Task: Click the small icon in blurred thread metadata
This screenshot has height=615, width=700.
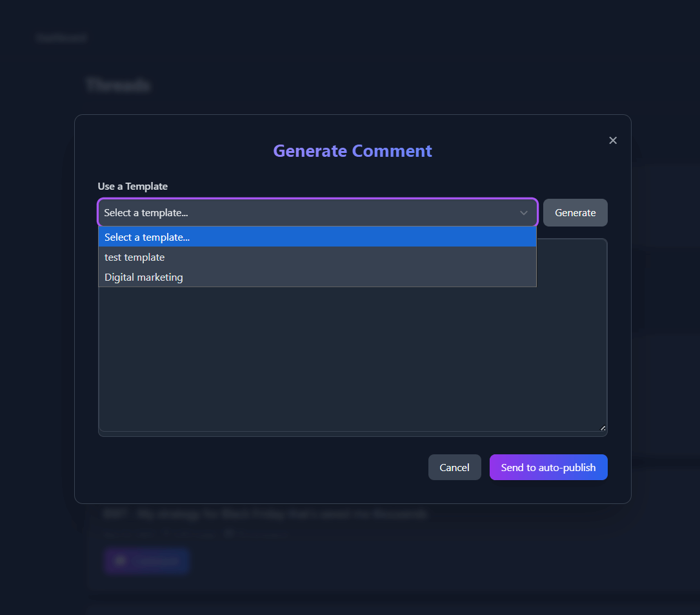Action: tap(228, 534)
